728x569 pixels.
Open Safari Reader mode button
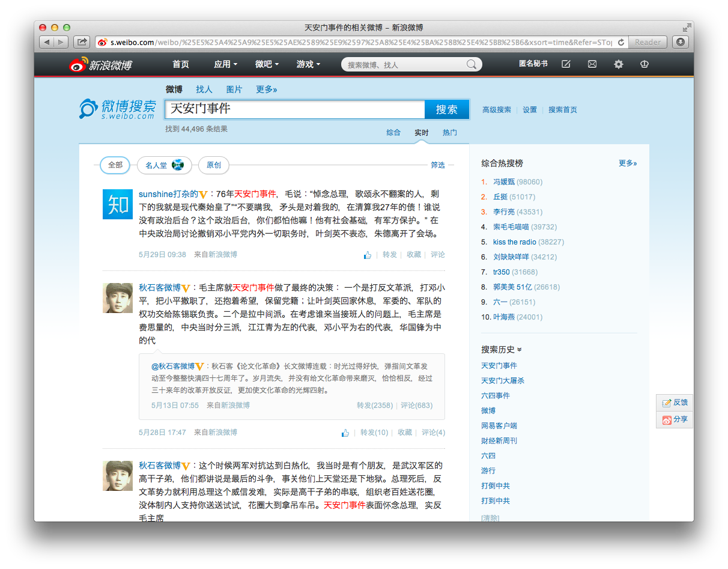(x=648, y=42)
